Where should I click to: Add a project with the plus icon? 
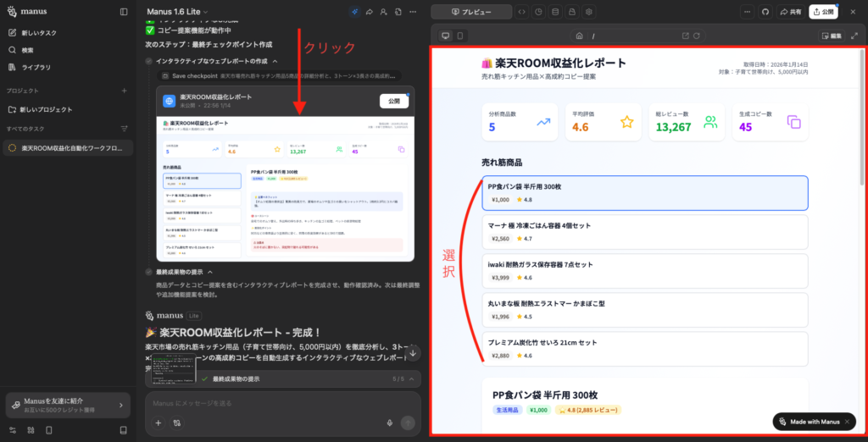(x=124, y=90)
